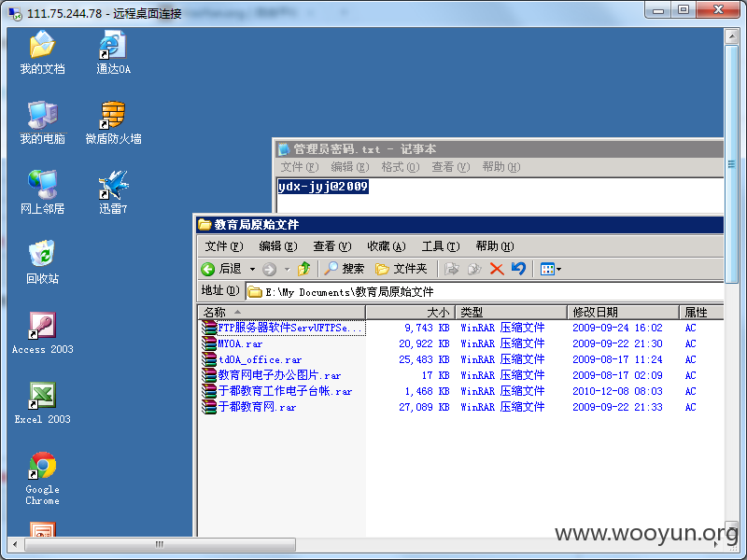Select file 于都教育网.rar

(x=249, y=407)
